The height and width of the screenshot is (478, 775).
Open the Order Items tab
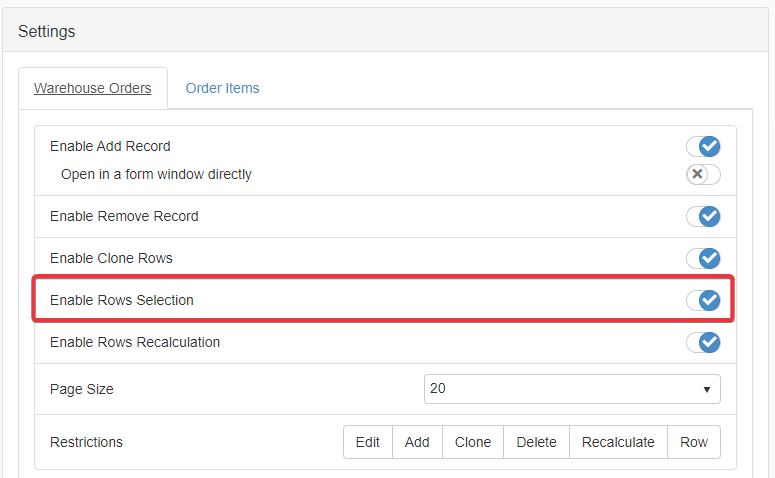coord(222,88)
